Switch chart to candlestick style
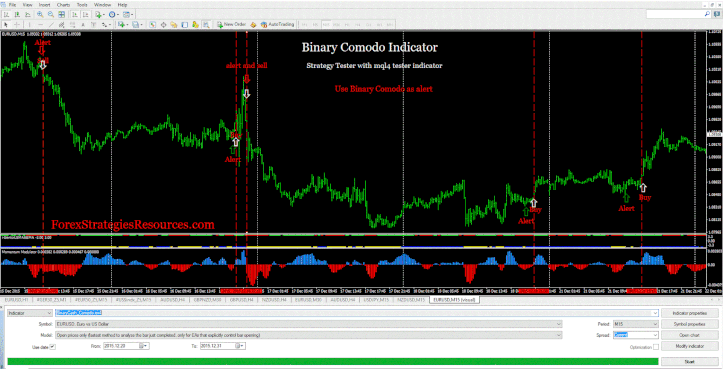723x369 pixels. pyautogui.click(x=17, y=15)
